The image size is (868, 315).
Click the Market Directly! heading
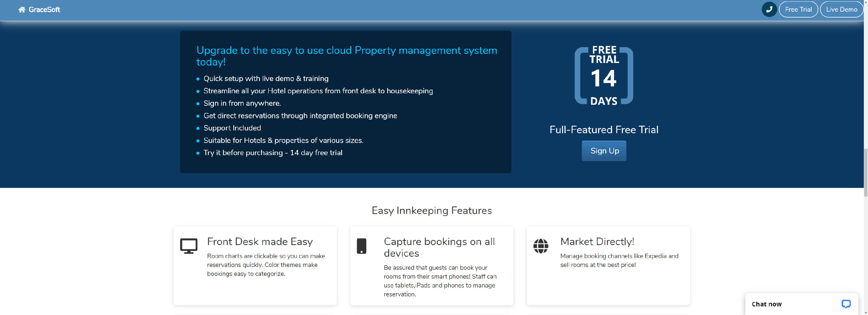point(597,241)
